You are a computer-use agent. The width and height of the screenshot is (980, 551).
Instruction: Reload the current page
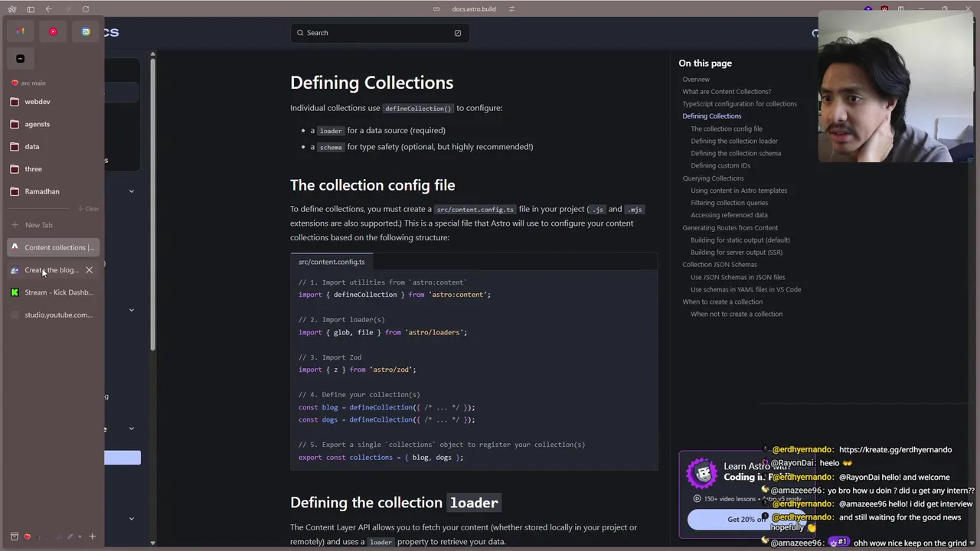click(86, 9)
